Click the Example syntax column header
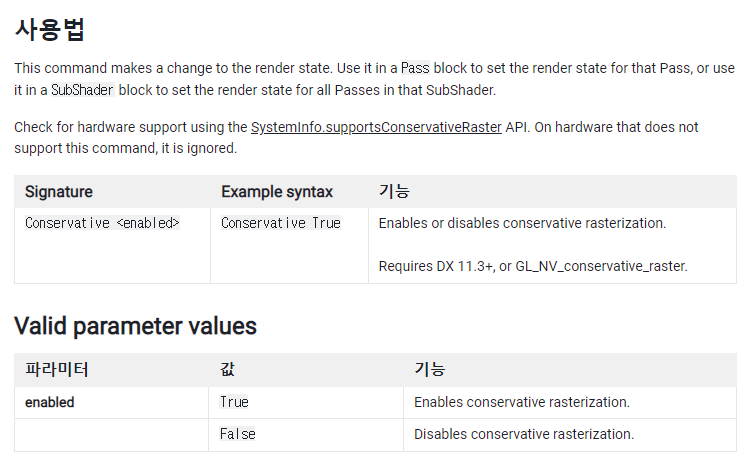 277,191
